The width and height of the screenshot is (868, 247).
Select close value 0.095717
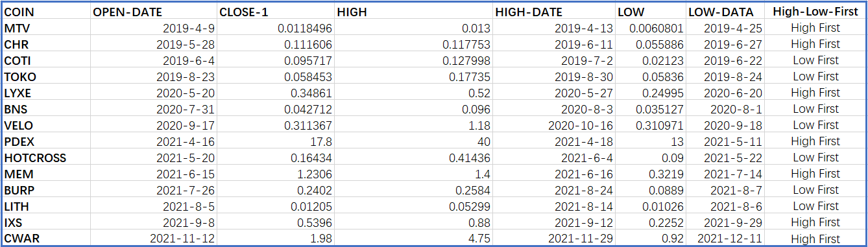click(x=308, y=60)
